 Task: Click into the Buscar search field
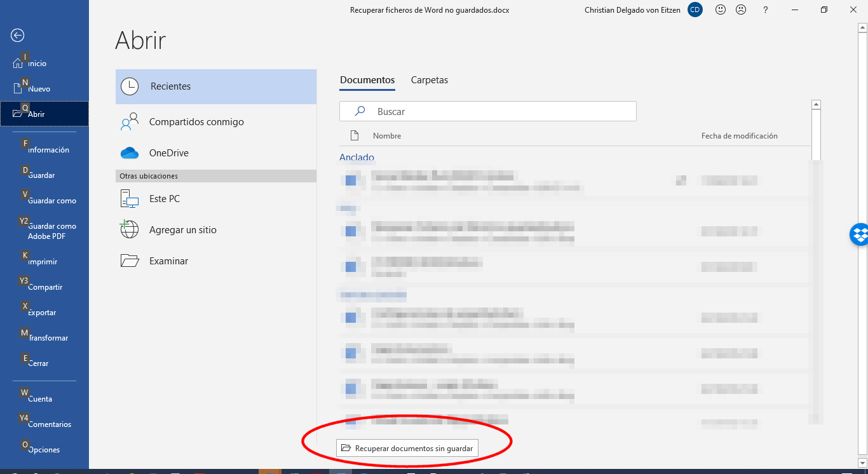point(496,111)
